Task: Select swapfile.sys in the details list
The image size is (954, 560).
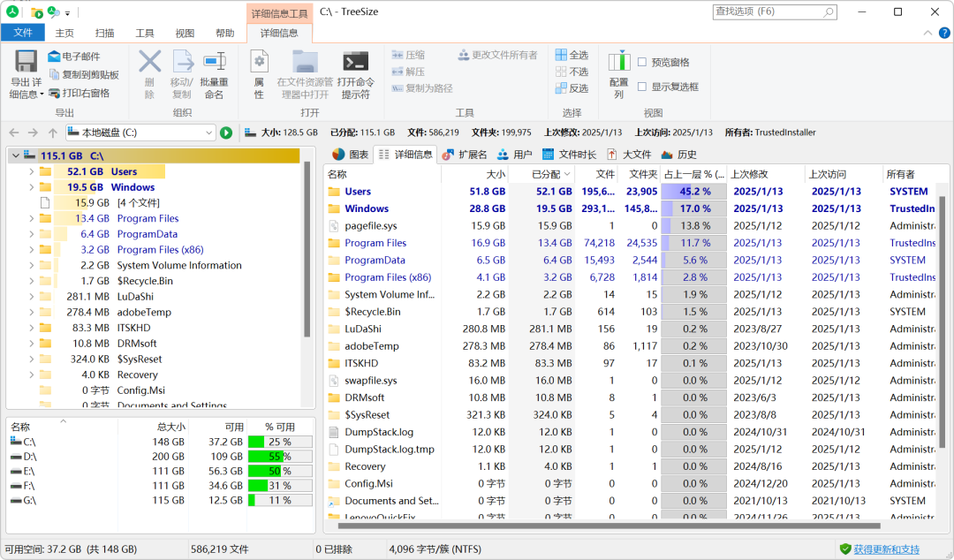Action: click(371, 381)
